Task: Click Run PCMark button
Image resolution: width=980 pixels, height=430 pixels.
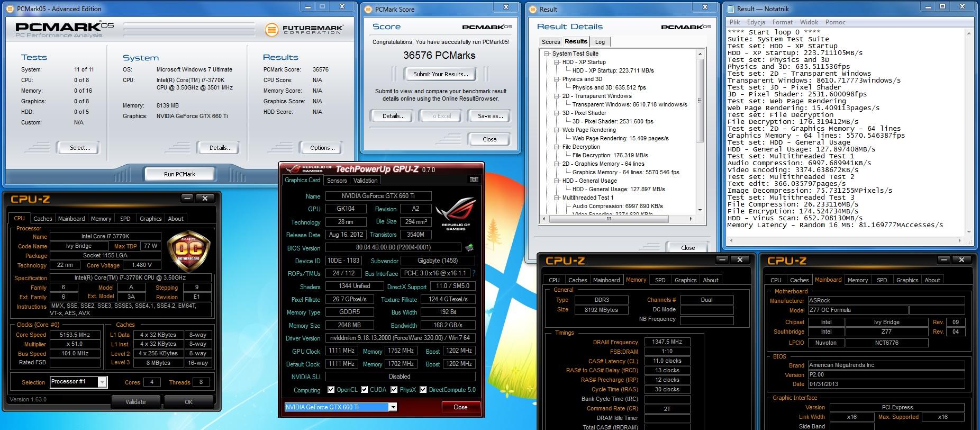Action: (179, 174)
